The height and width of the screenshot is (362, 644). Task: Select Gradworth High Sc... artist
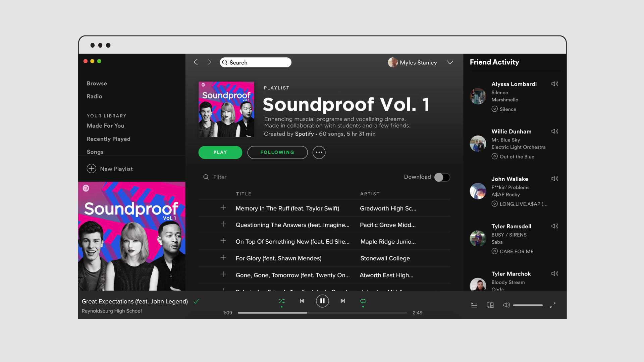click(388, 208)
